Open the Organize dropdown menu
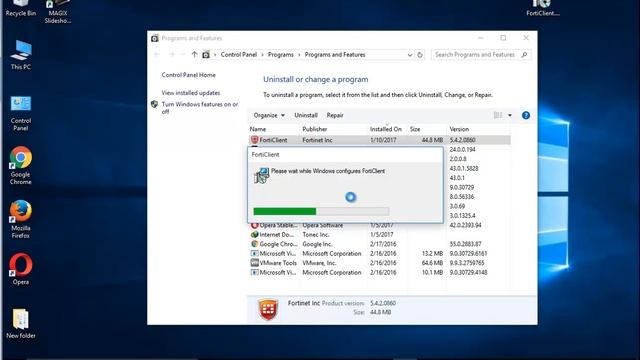Screen dimensions: 640x360 pos(269,116)
